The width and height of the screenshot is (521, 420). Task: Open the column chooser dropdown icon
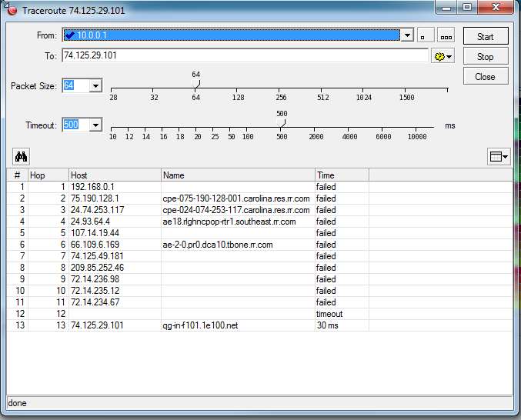(x=499, y=156)
